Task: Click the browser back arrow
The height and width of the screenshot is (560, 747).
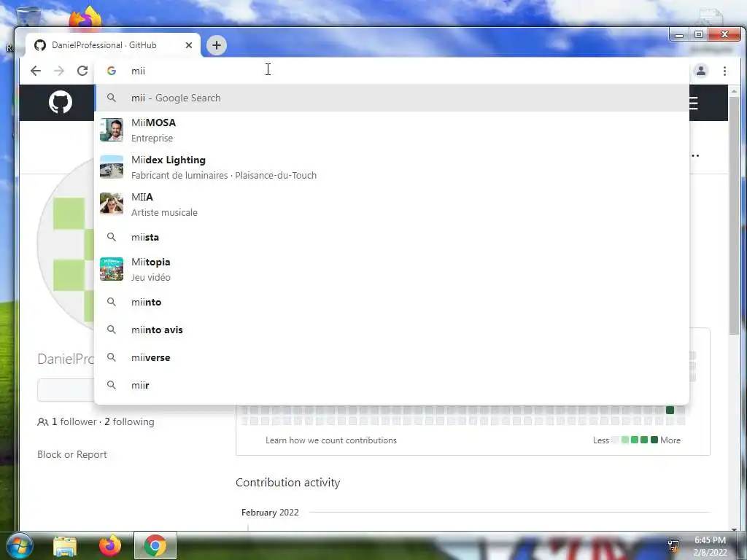Action: click(x=36, y=71)
